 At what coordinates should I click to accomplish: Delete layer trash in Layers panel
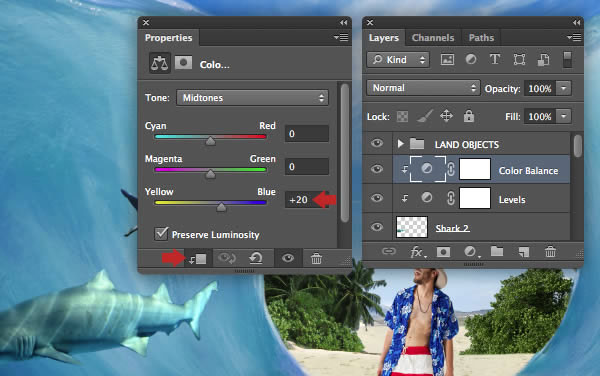click(x=550, y=252)
